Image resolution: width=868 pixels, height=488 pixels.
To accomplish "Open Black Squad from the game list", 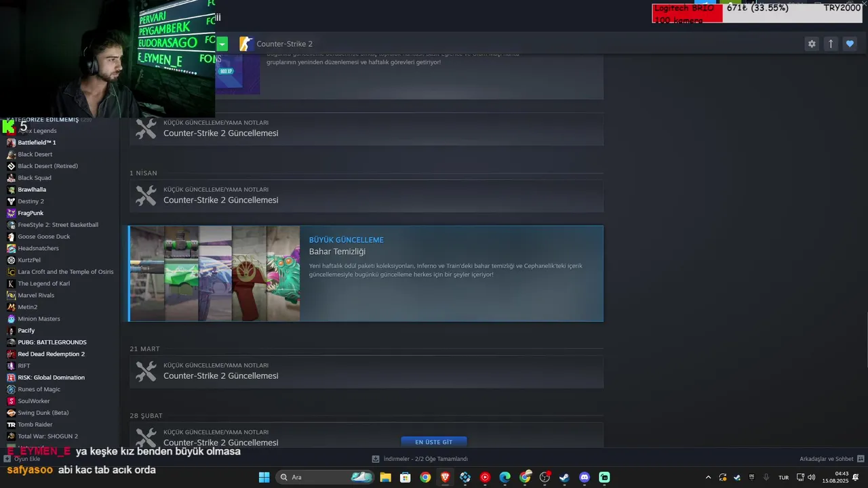I will pos(35,178).
